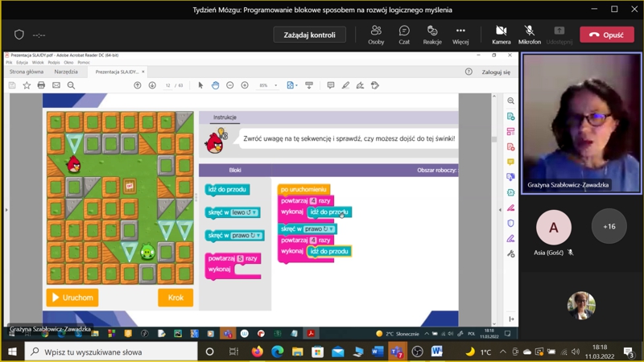Open the Windows Start menu

click(x=12, y=352)
